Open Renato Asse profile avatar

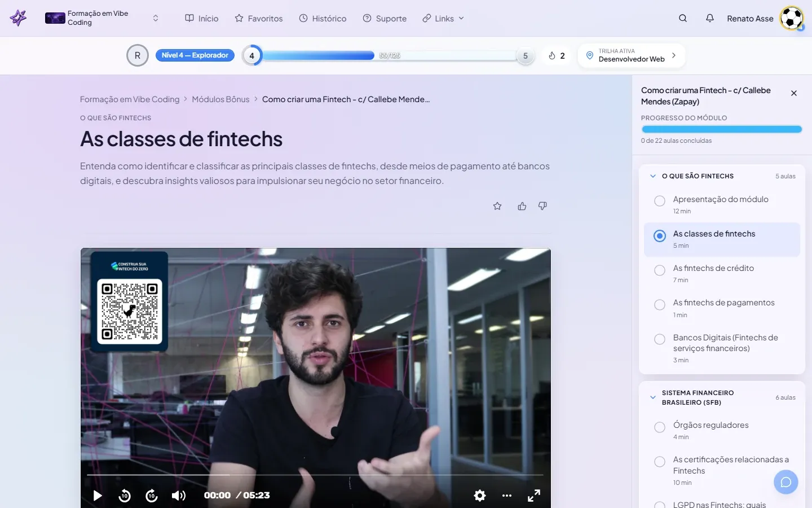792,18
